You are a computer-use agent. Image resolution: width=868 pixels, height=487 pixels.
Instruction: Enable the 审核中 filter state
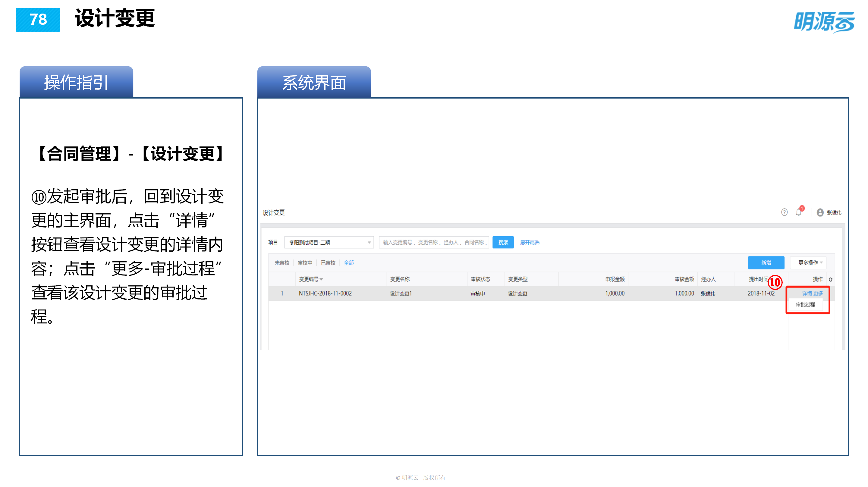click(305, 262)
